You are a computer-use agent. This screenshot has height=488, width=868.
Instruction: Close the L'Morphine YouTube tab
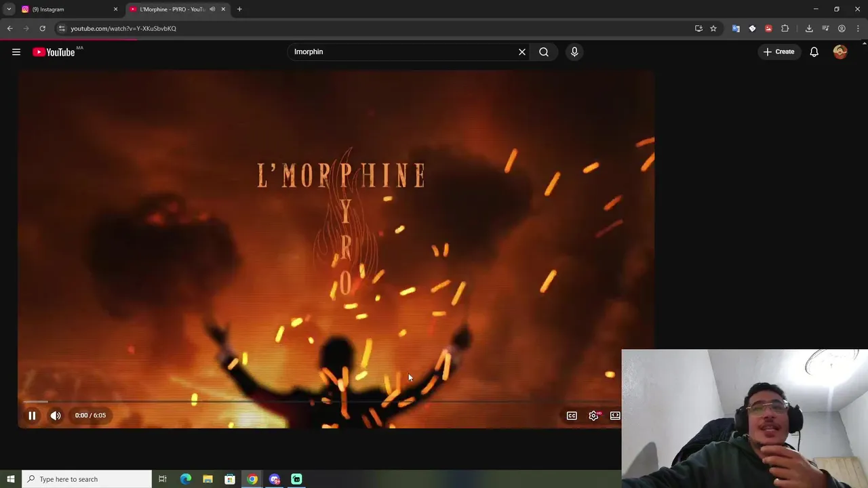tap(223, 9)
